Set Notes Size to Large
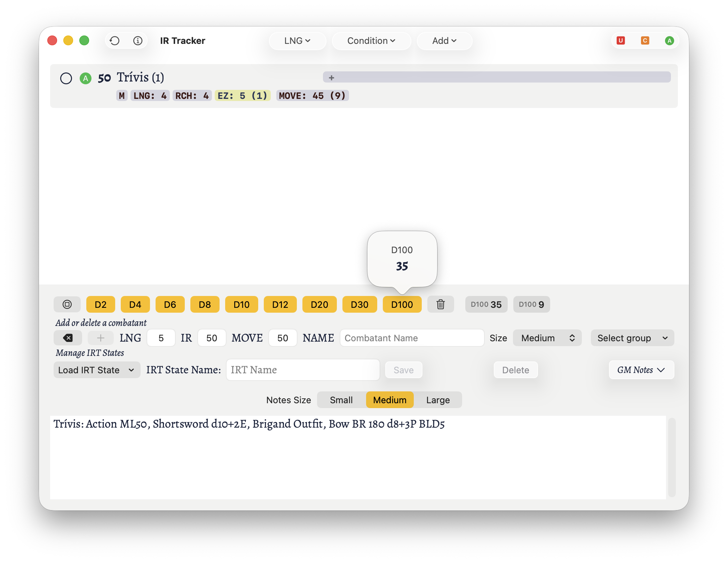Image resolution: width=728 pixels, height=562 pixels. coord(438,400)
